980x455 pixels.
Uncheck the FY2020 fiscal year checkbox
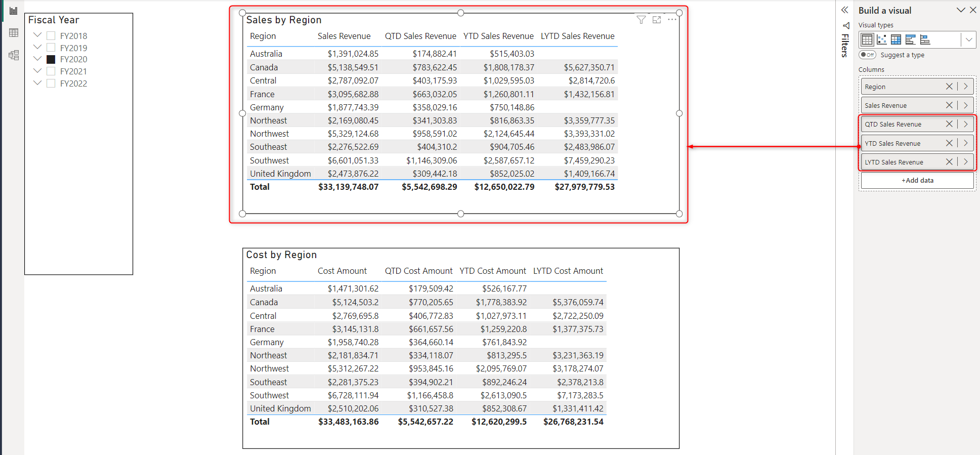pos(51,59)
